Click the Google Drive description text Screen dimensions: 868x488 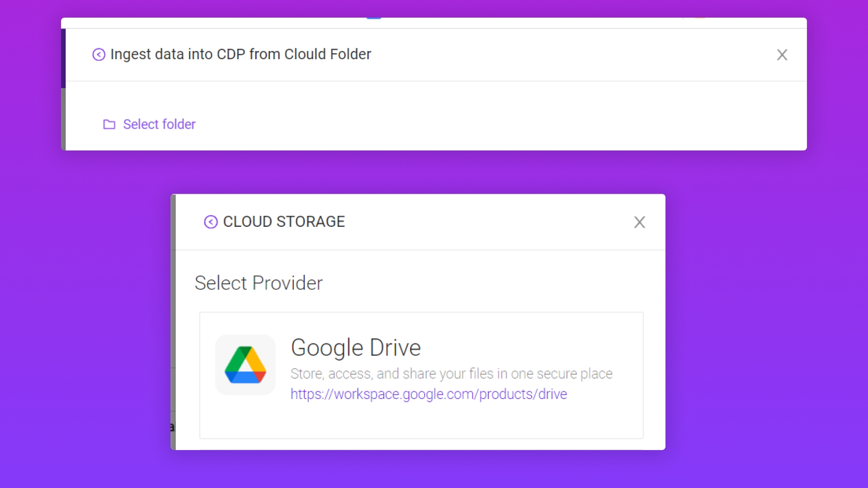(451, 374)
